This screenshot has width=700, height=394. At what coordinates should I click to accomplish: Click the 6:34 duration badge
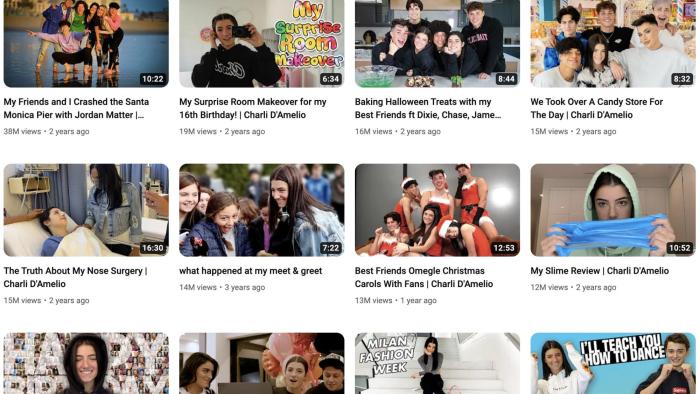tap(331, 79)
